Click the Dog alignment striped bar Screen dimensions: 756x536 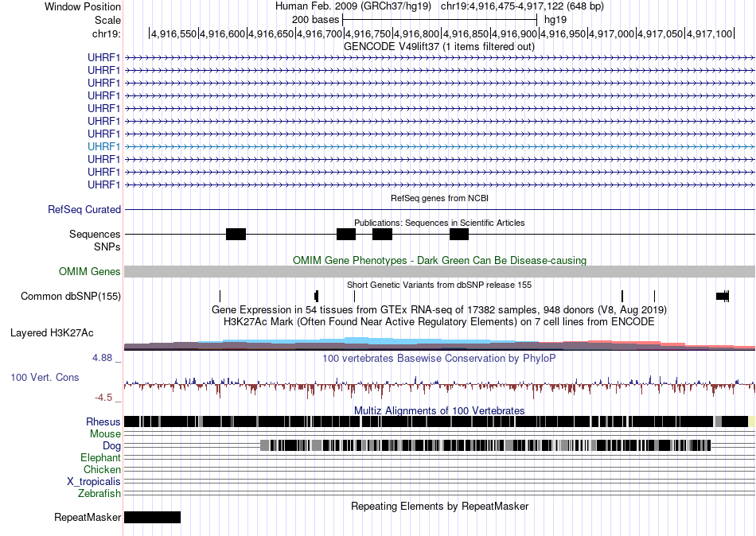[x=485, y=445]
